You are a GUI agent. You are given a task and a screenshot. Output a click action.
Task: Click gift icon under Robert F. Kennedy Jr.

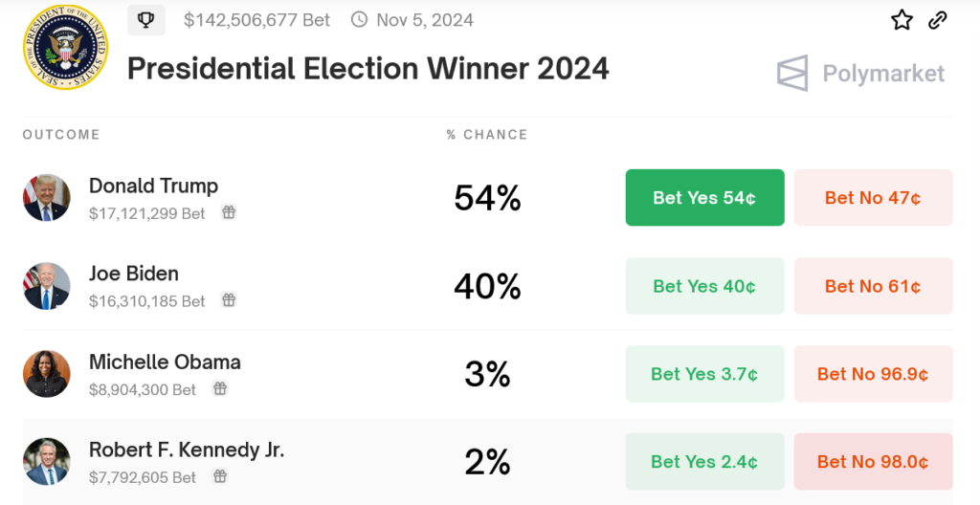tap(220, 476)
